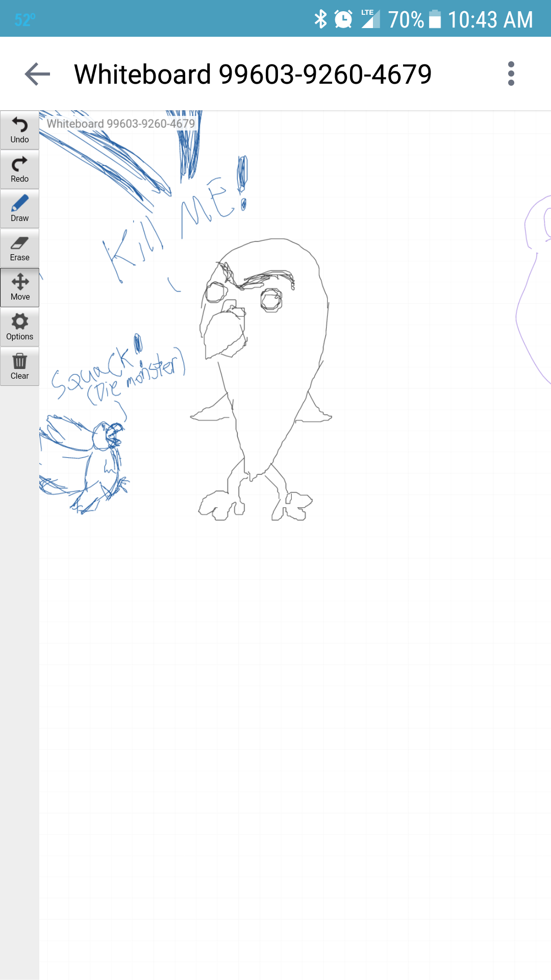Tap the back arrow in header

click(x=37, y=75)
